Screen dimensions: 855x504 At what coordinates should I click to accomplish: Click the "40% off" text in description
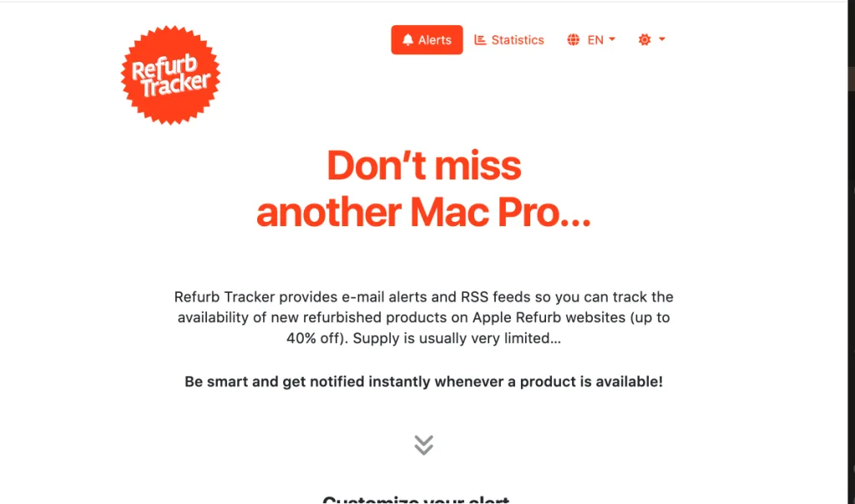point(314,338)
